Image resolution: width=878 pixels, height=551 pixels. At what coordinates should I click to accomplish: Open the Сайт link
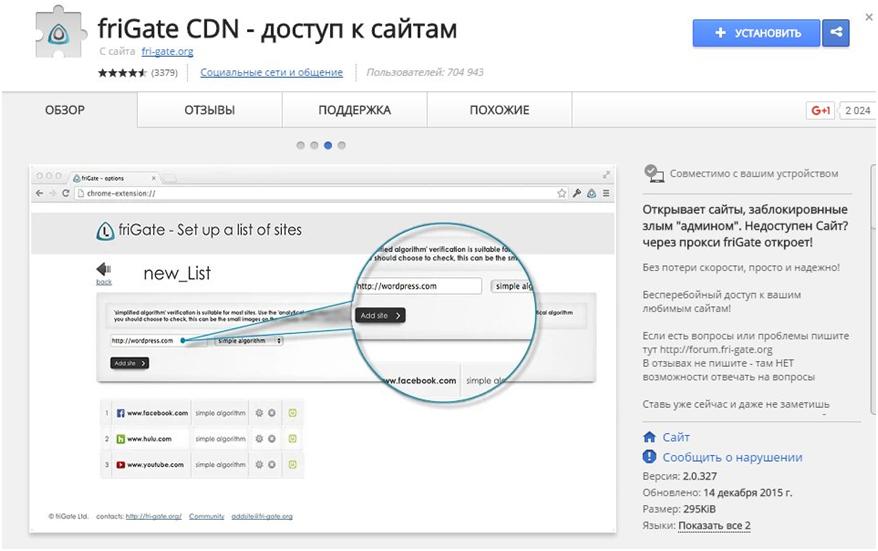(676, 437)
